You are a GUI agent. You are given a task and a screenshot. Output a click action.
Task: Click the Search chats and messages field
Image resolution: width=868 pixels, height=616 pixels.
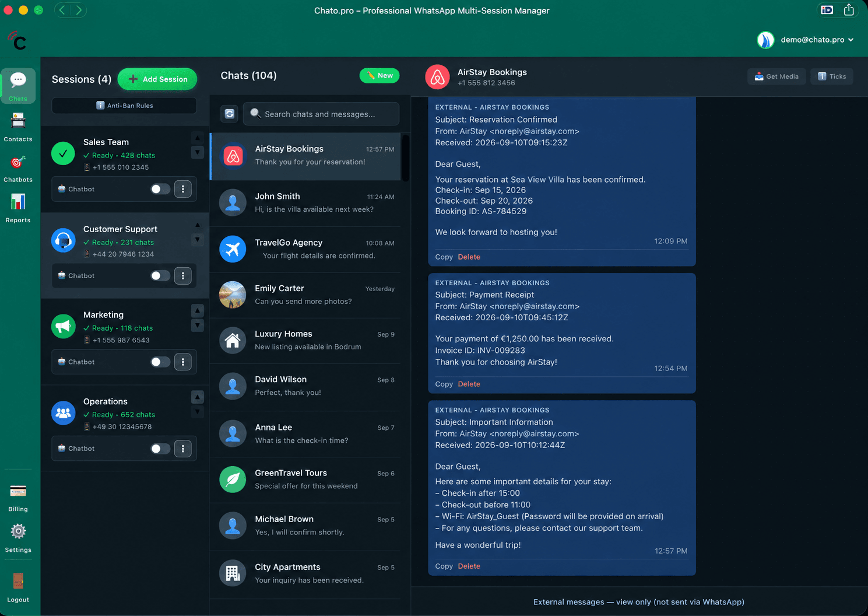click(321, 114)
